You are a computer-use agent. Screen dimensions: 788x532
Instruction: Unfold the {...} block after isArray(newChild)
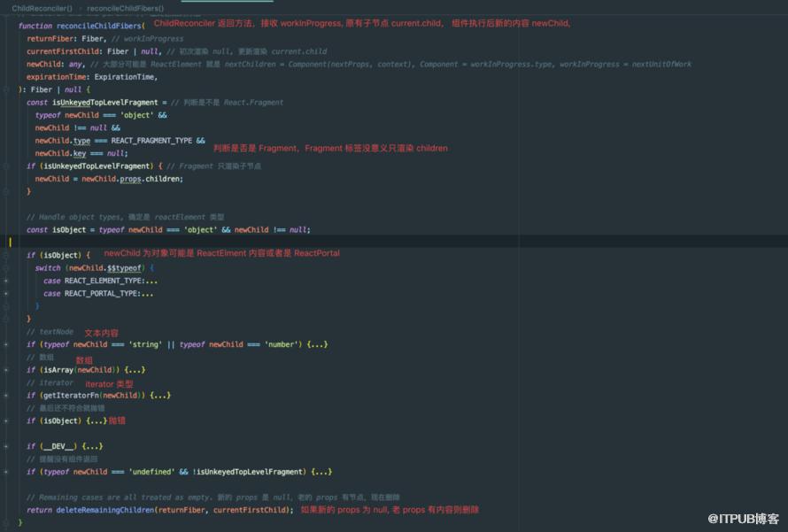[135, 370]
